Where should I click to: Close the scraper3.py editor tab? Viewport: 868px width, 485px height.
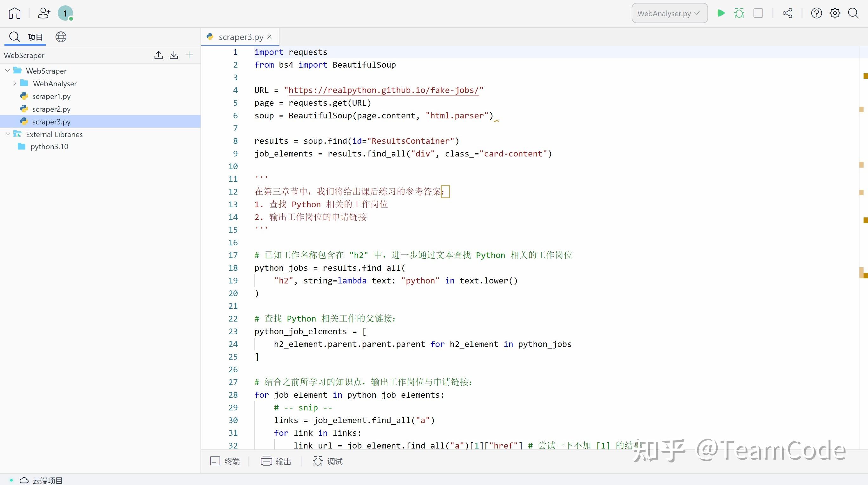pos(269,37)
